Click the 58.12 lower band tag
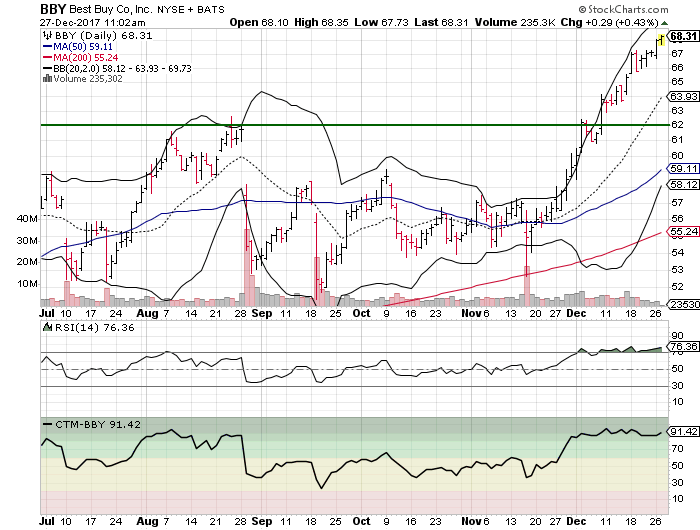This screenshot has height=530, width=700. click(x=683, y=184)
